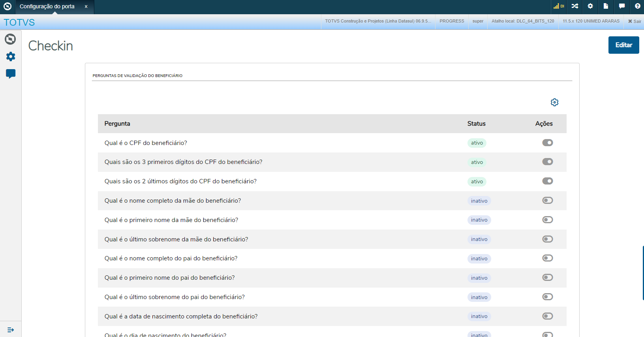Click the signal bars DI indicator icon
The width and height of the screenshot is (644, 337).
click(x=558, y=6)
